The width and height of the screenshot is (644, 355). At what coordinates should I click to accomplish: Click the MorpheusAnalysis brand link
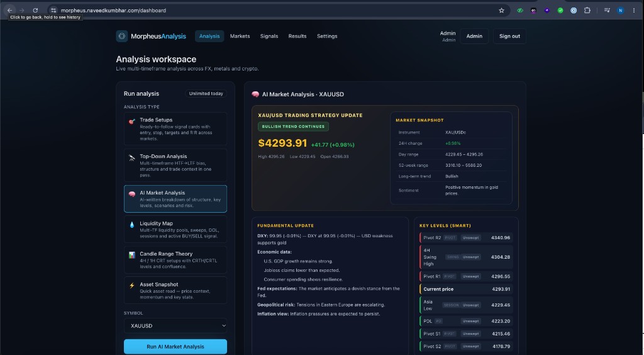[x=158, y=36]
